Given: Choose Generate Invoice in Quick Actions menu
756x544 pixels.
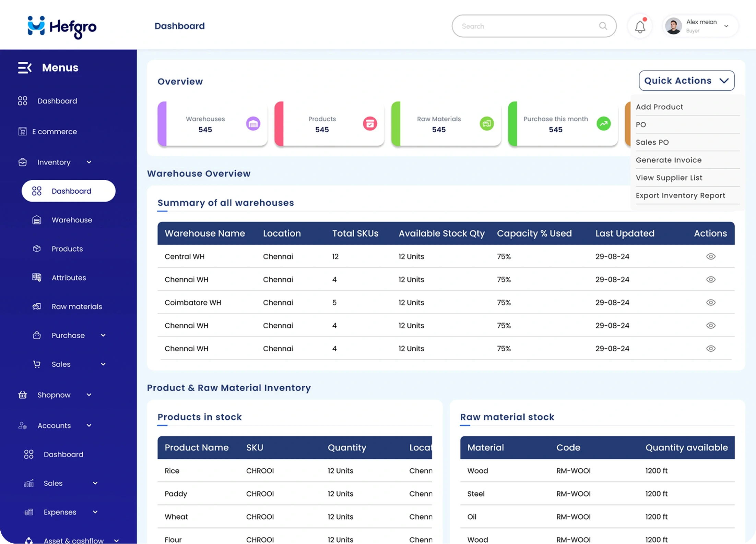Looking at the screenshot, I should point(669,160).
